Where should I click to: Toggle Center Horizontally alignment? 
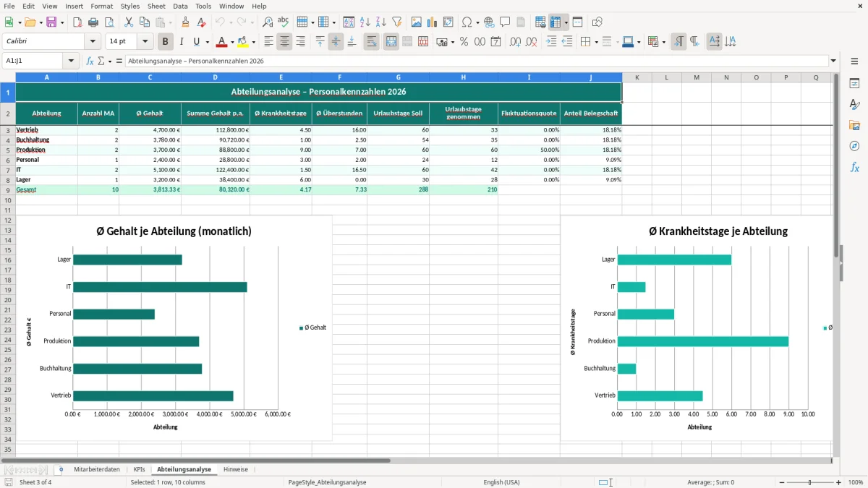[284, 42]
